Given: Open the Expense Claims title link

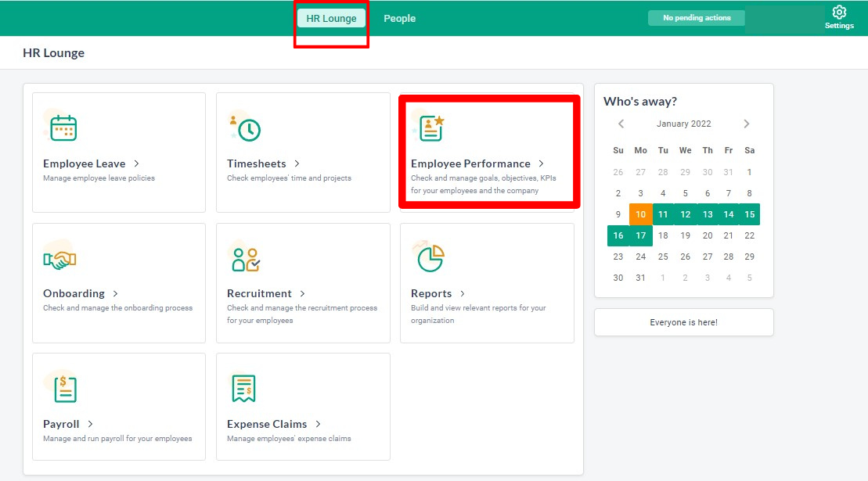Looking at the screenshot, I should [267, 424].
